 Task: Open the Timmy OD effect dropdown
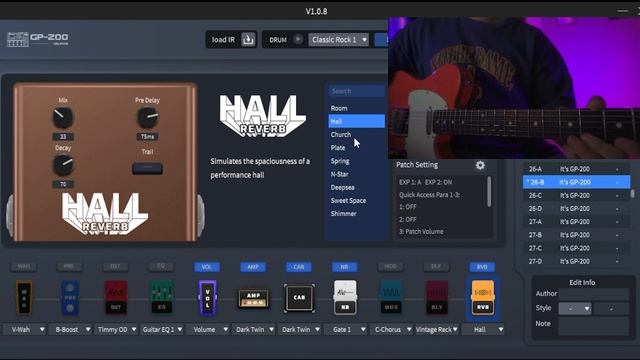[x=116, y=329]
